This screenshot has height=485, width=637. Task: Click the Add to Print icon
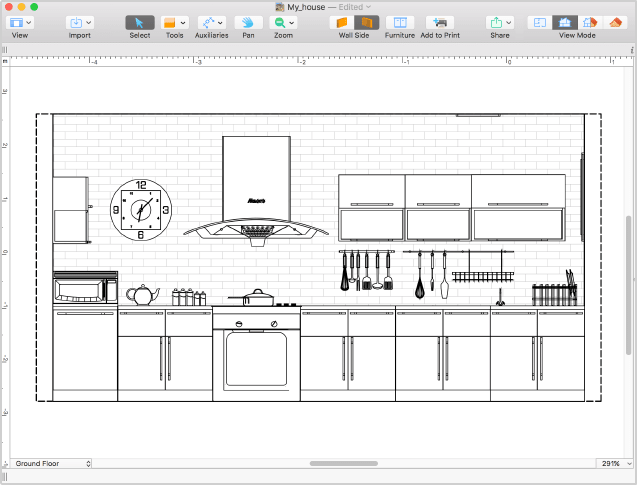click(439, 22)
